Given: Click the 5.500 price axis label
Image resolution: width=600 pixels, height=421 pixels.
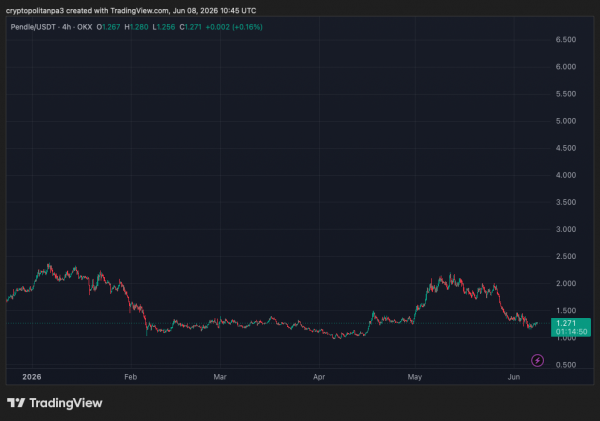Looking at the screenshot, I should coord(566,94).
